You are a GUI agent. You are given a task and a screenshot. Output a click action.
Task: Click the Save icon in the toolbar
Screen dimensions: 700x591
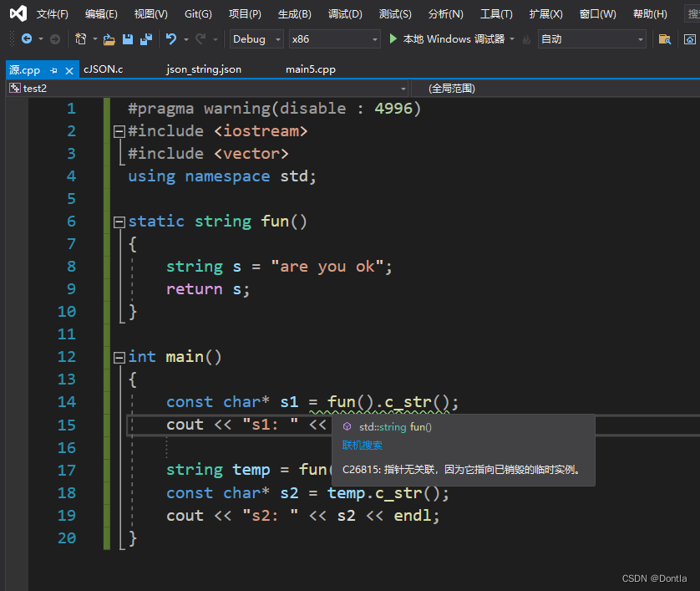pyautogui.click(x=128, y=38)
